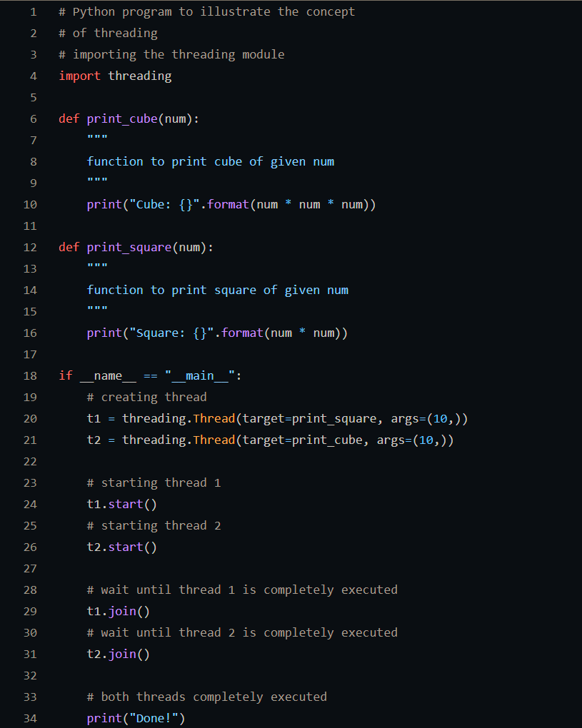Click the t1 Thread target=print_square assignment

pyautogui.click(x=277, y=418)
